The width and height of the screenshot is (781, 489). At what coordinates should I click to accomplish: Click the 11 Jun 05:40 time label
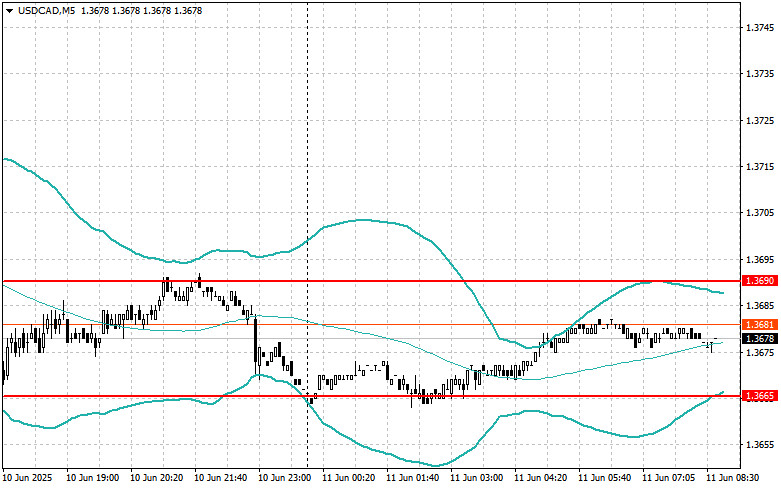click(x=605, y=478)
